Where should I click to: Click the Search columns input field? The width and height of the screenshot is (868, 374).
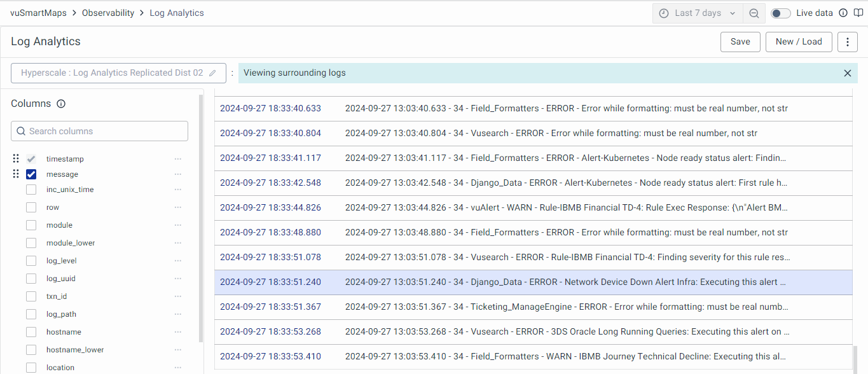coord(100,131)
